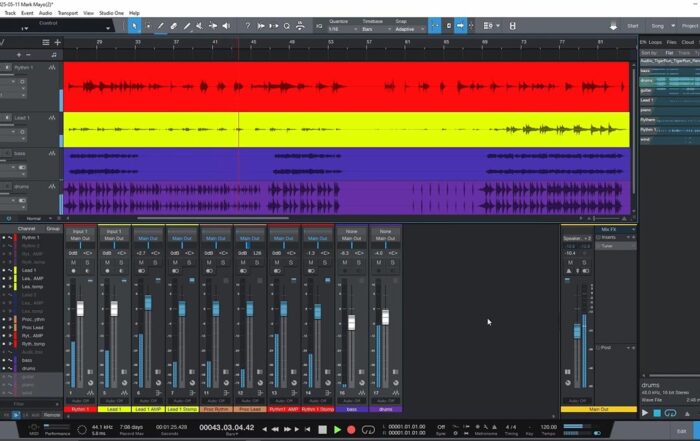Click Main Out volume fader
Image resolution: width=700 pixels, height=441 pixels.
pyautogui.click(x=577, y=331)
